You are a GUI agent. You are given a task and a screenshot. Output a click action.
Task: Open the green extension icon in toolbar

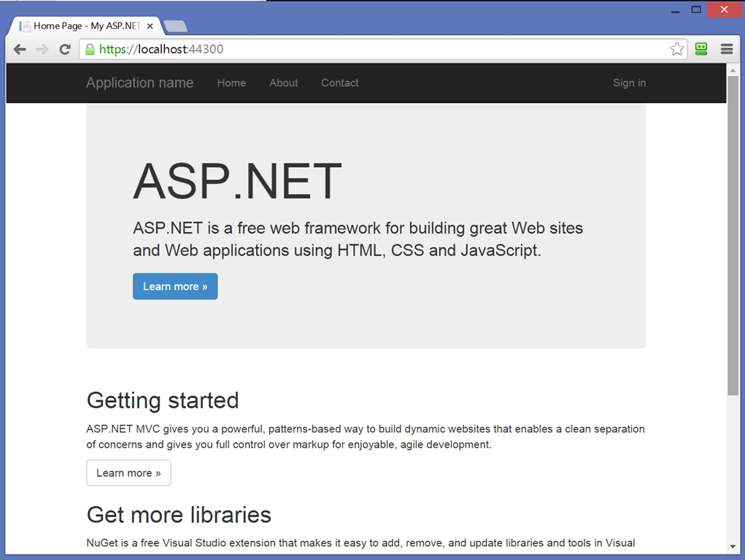(701, 49)
